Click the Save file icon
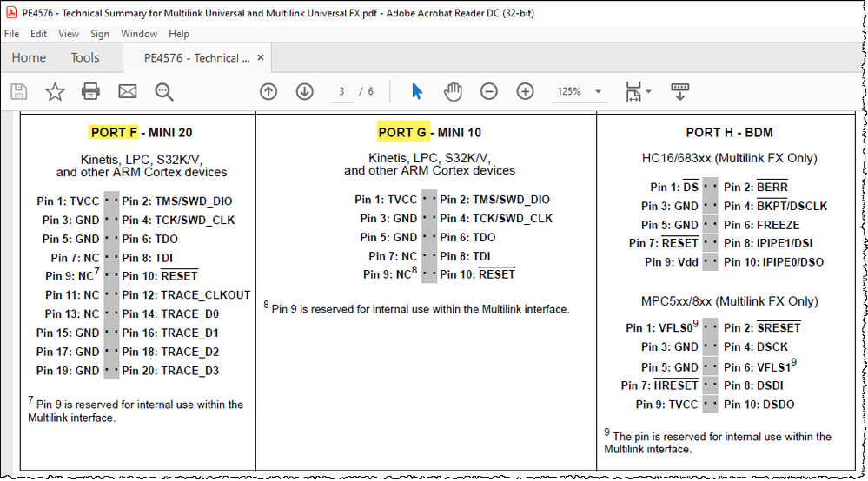868x481 pixels. pos(19,91)
